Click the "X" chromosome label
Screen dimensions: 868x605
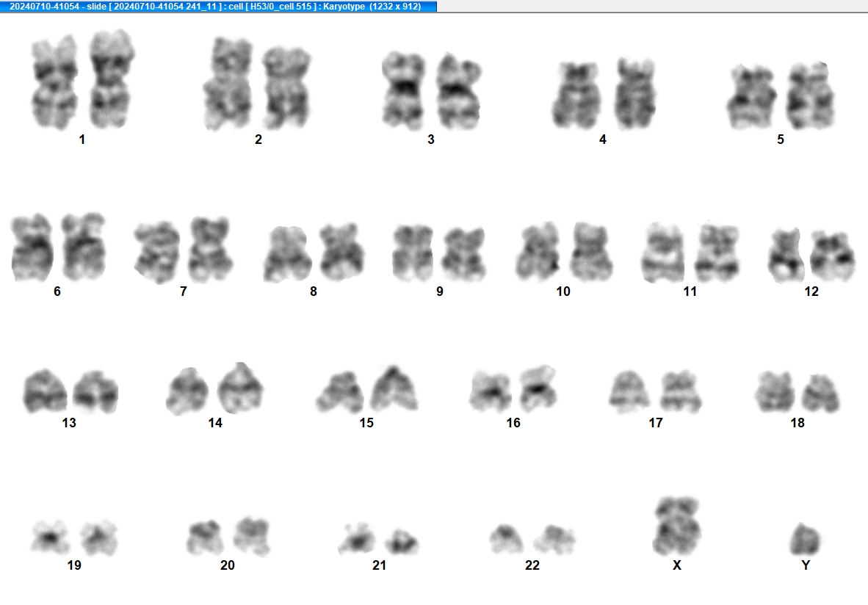[677, 565]
